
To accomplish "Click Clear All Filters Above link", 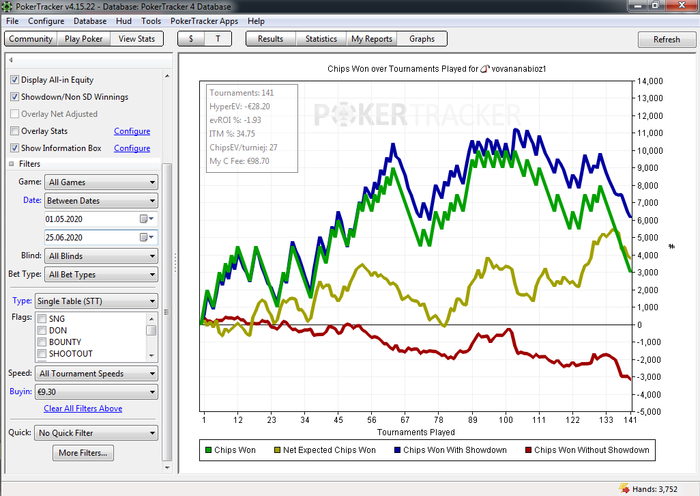I will 83,408.
